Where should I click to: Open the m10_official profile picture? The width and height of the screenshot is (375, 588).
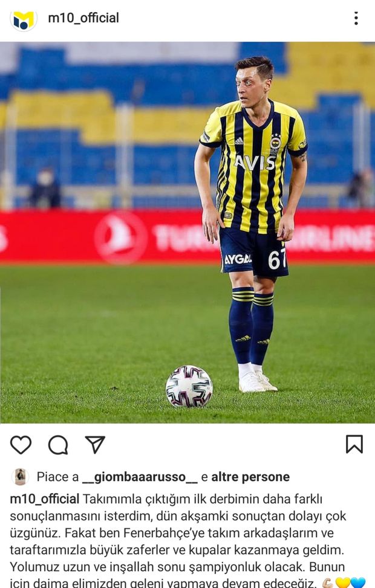[23, 19]
